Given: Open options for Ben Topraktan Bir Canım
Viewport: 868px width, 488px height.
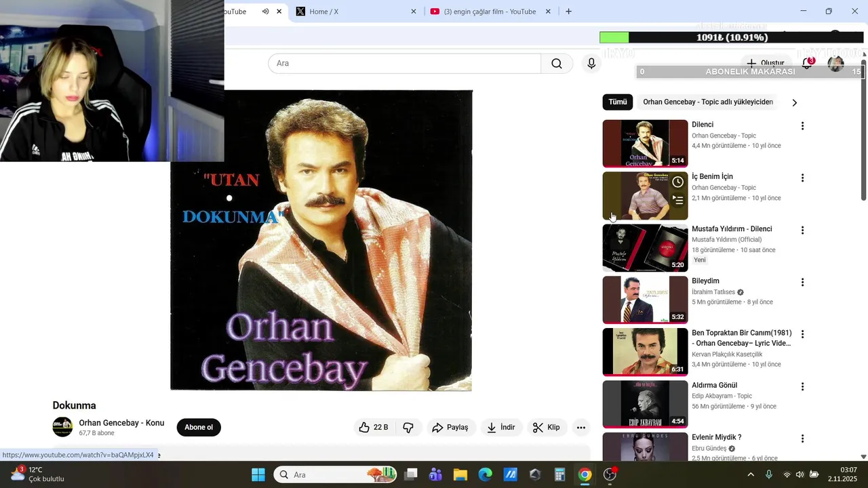Looking at the screenshot, I should tap(802, 334).
